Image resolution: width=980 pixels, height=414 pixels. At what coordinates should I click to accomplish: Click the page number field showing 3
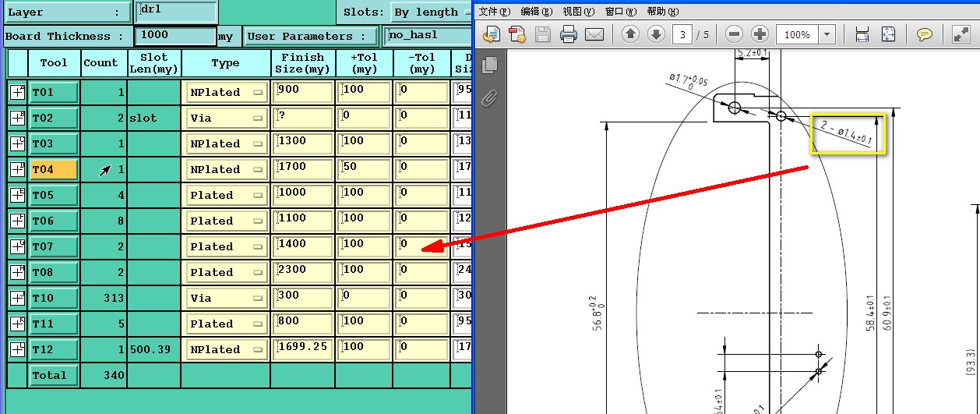point(683,35)
